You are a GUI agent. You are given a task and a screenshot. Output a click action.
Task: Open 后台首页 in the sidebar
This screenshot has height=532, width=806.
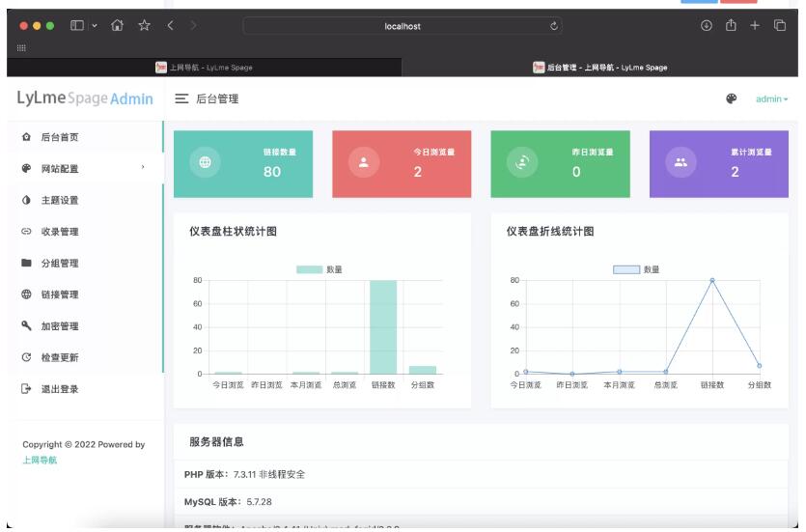click(x=85, y=137)
